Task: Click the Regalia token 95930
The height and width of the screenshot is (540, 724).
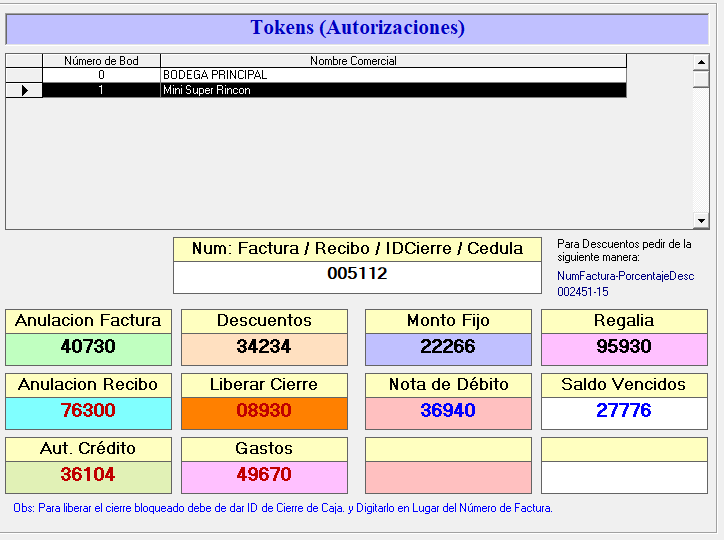Action: (x=623, y=348)
